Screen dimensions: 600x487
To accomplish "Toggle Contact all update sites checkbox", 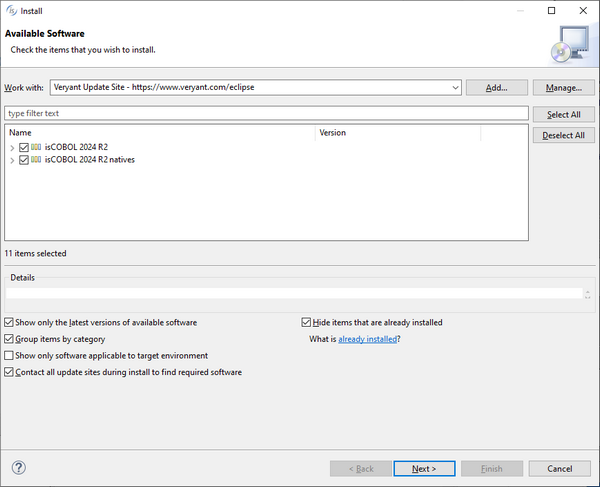I will tap(9, 372).
